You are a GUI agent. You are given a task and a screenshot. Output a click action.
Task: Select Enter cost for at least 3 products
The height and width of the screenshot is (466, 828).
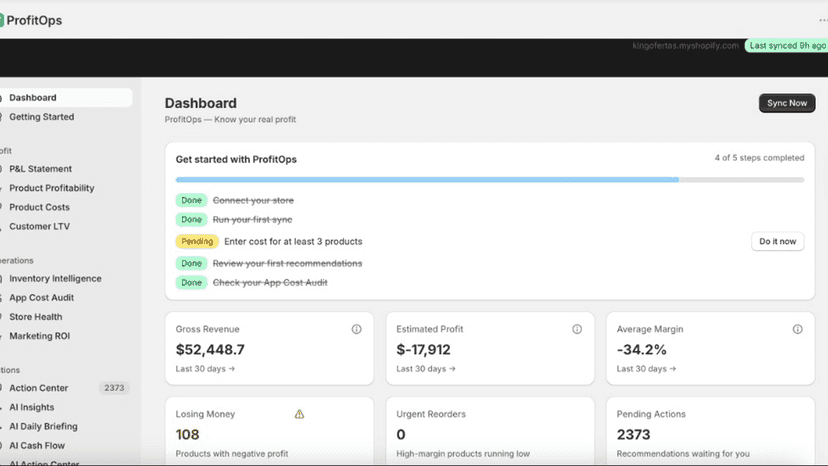coord(293,241)
